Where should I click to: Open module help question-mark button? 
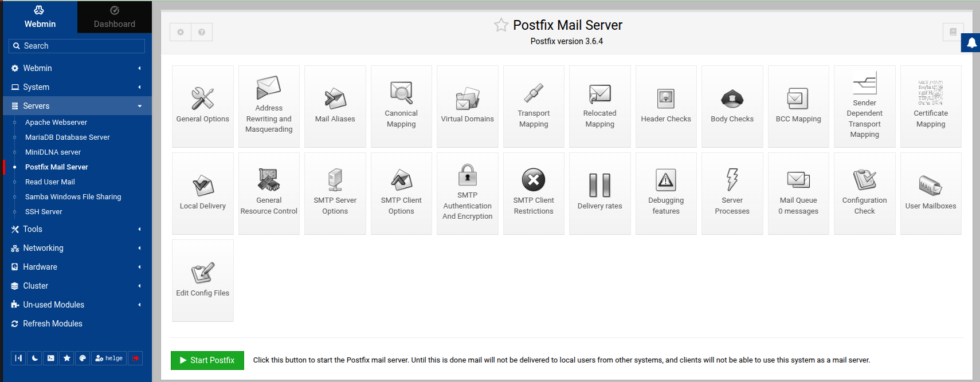tap(202, 32)
